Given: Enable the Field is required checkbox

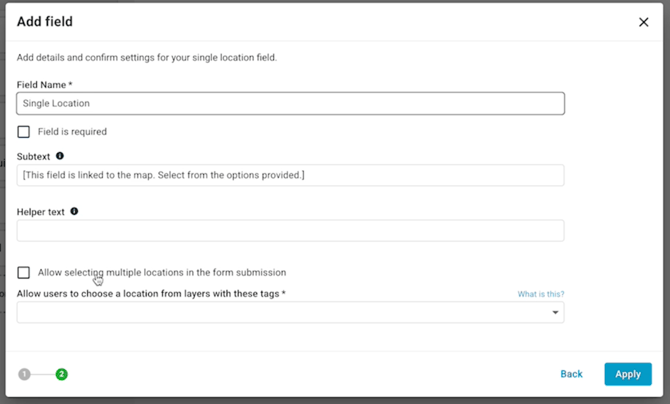Looking at the screenshot, I should (24, 132).
